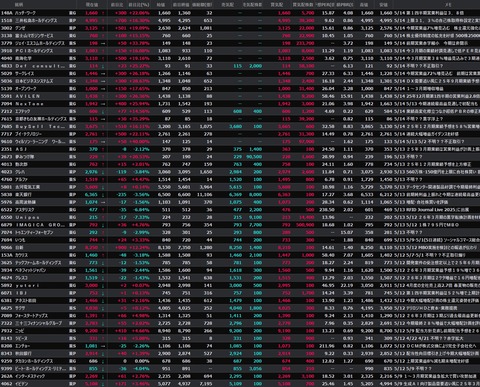Click the 11,106 volume in row 5838
The width and height of the screenshot is (480, 387).
tap(205, 195)
